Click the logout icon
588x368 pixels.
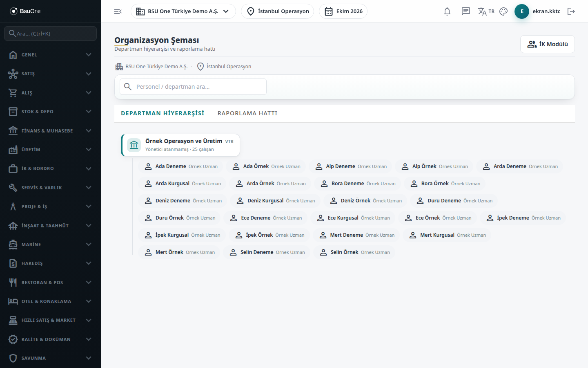pyautogui.click(x=571, y=11)
